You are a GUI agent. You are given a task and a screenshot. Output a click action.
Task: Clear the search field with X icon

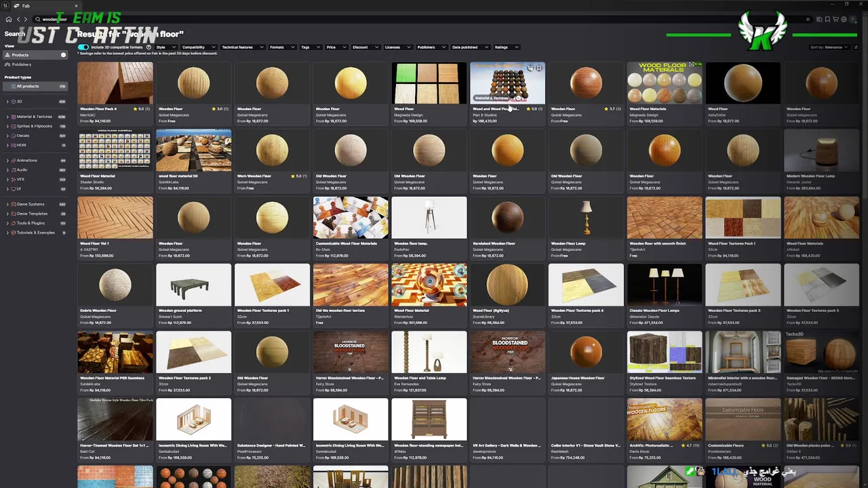click(x=808, y=20)
